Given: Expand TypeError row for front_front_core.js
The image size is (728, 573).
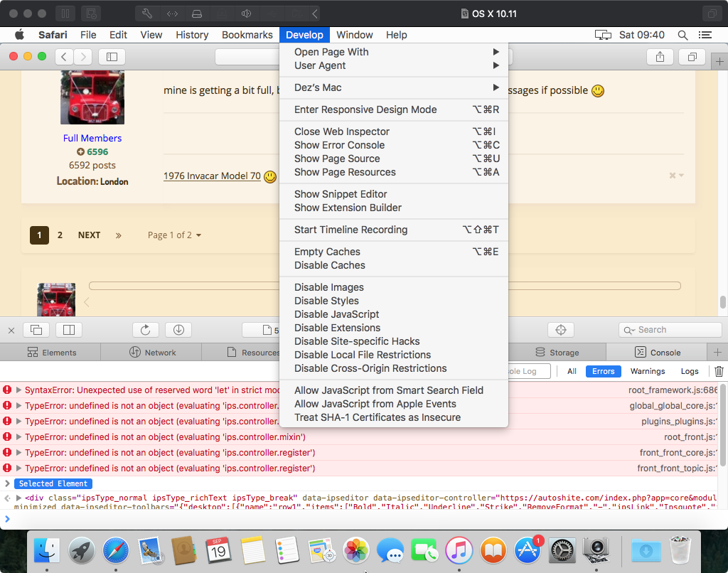Looking at the screenshot, I should (x=19, y=452).
